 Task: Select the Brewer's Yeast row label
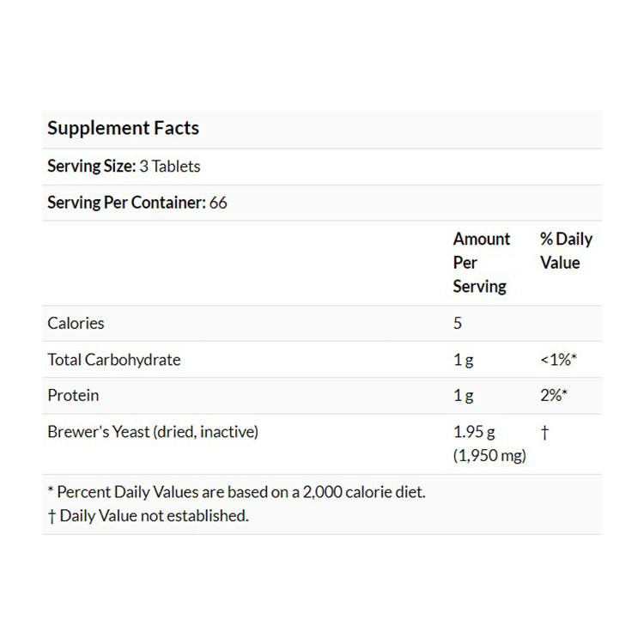click(x=153, y=432)
